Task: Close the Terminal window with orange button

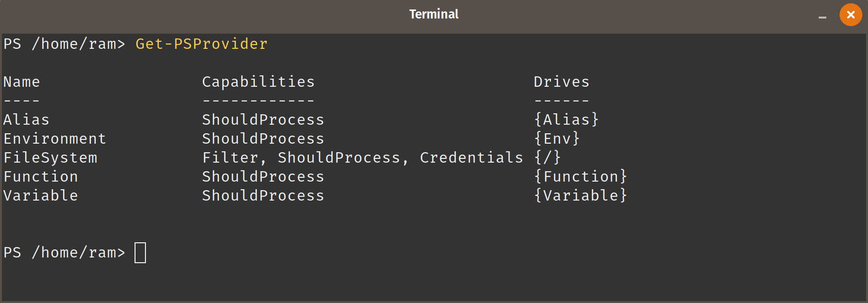Action: 850,15
